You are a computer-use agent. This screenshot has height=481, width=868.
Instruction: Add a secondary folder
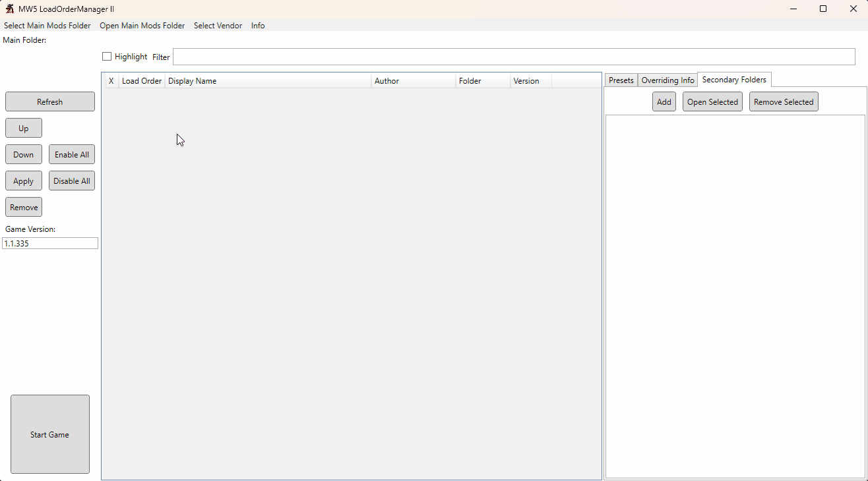pos(664,101)
